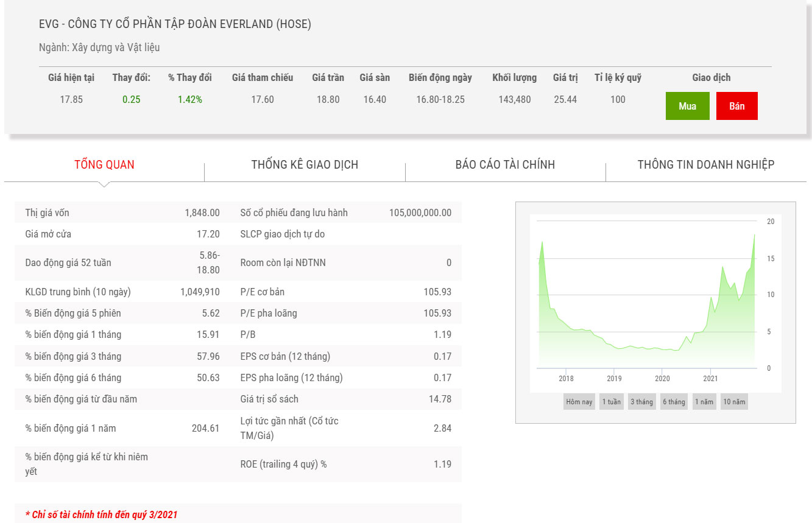Image resolution: width=812 pixels, height=523 pixels.
Task: Show the 6 tháng price chart
Action: [674, 402]
